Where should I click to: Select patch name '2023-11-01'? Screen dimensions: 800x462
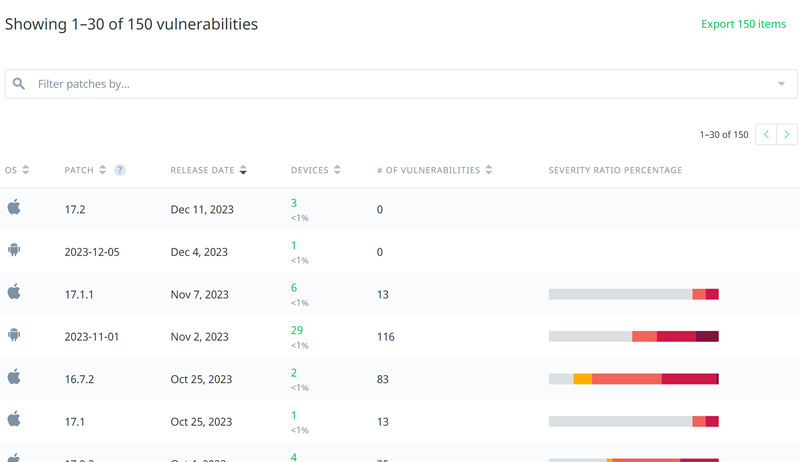(92, 337)
